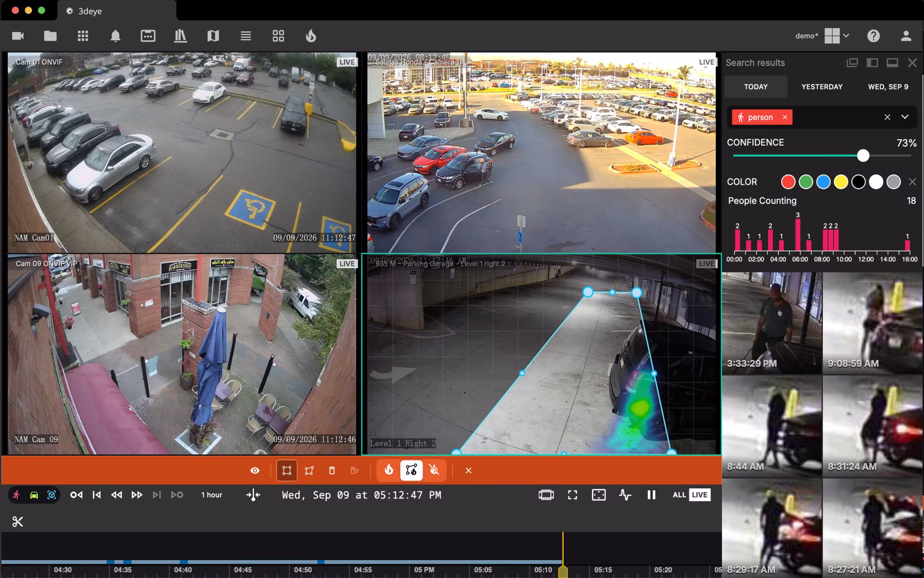Image resolution: width=924 pixels, height=578 pixels.
Task: Click the activity waveform icon in playback bar
Action: (625, 495)
